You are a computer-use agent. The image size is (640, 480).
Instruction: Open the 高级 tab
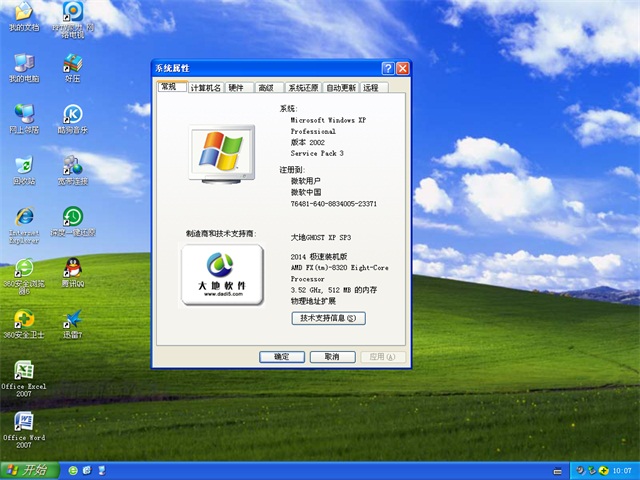[x=265, y=88]
